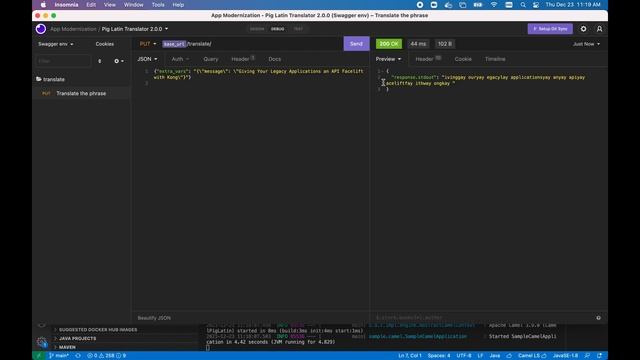Open the Insomnia menu
Image resolution: width=640 pixels, height=360 pixels.
click(x=66, y=5)
